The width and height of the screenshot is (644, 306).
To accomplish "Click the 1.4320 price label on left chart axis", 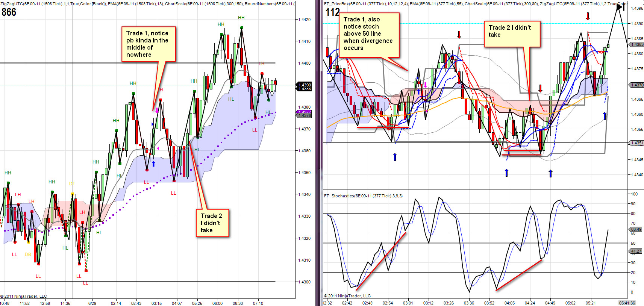I will (x=304, y=238).
